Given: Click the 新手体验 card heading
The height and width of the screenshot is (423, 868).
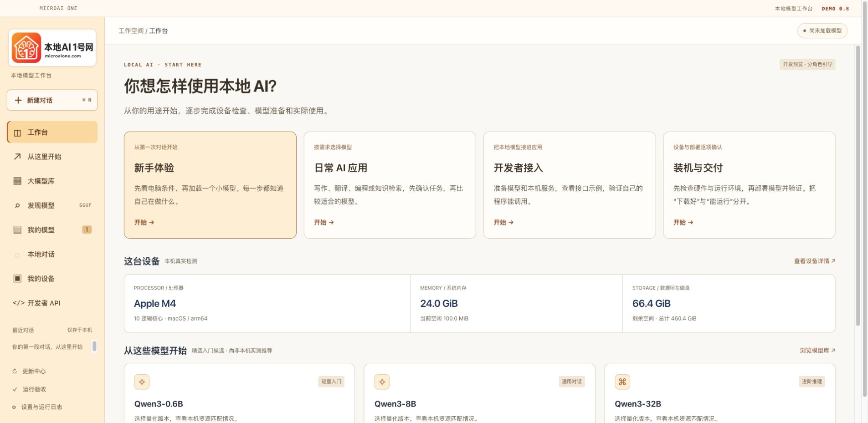Looking at the screenshot, I should 154,168.
